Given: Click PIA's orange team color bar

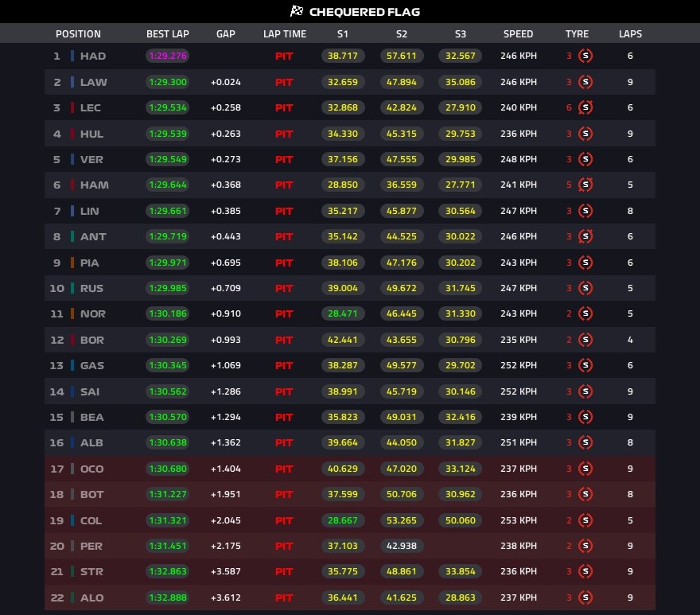Looking at the screenshot, I should point(72,263).
